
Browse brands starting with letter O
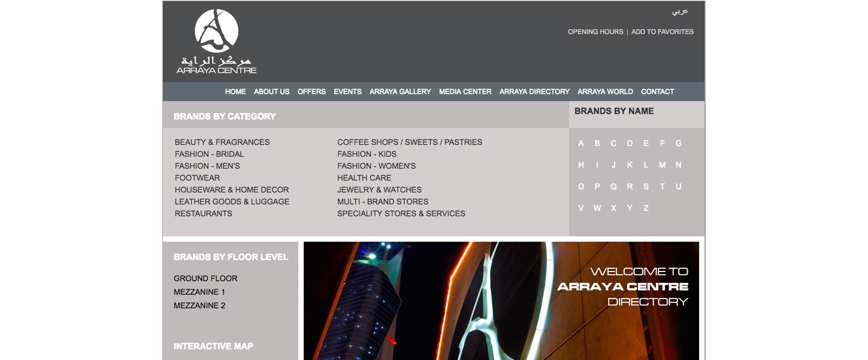pyautogui.click(x=581, y=186)
